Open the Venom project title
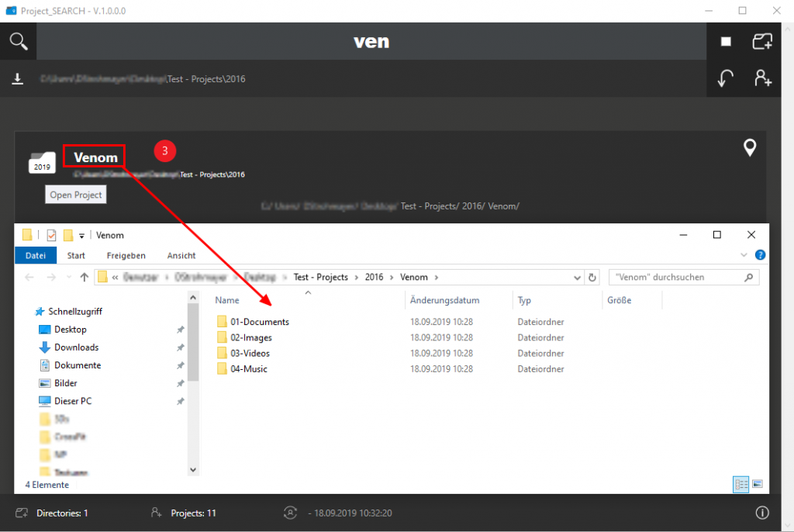This screenshot has height=532, width=794. 95,158
